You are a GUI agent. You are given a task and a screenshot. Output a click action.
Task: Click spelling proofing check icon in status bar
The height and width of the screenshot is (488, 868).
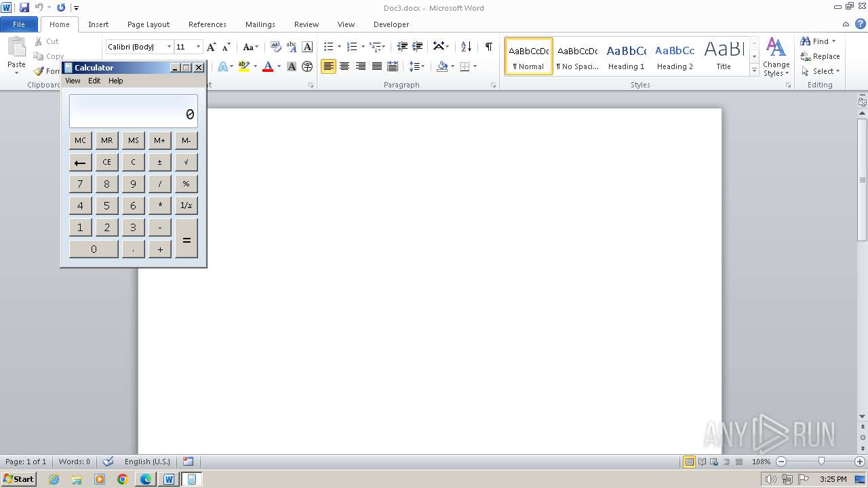click(x=108, y=462)
